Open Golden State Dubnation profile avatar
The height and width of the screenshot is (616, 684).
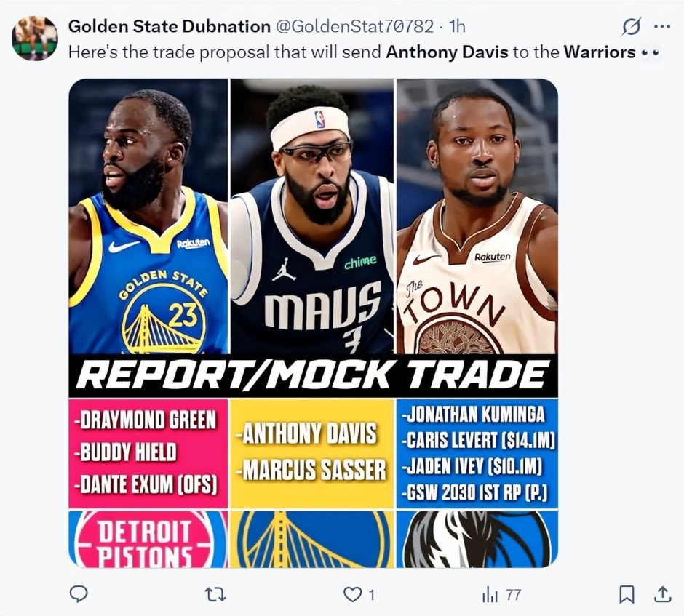coord(34,39)
